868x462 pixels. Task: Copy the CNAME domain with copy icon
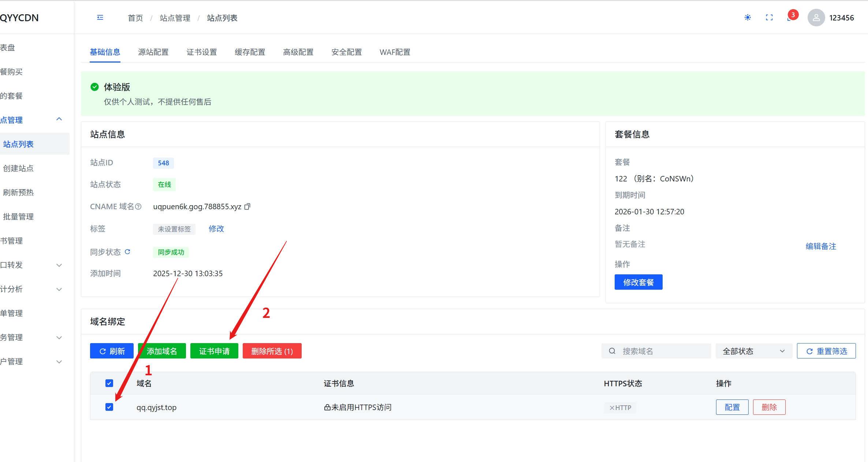pyautogui.click(x=247, y=207)
